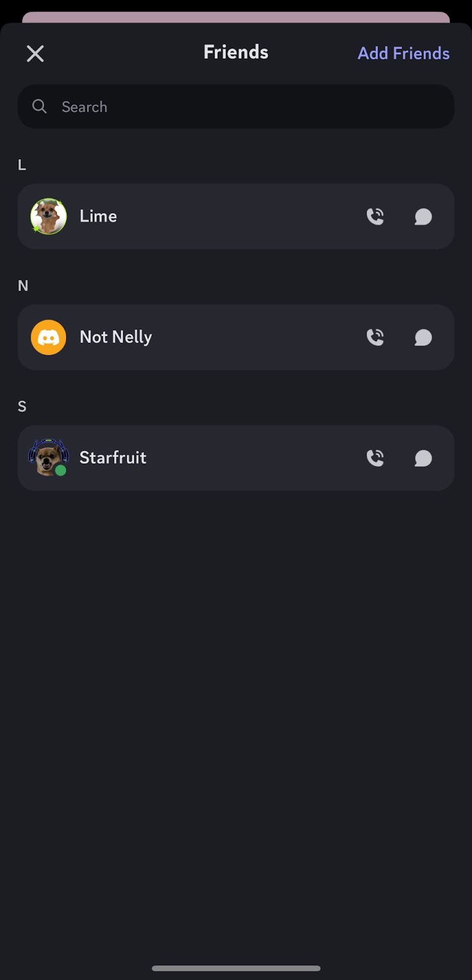Check Starfruit's green online status indicator
Screen dimensions: 472x980
point(61,471)
